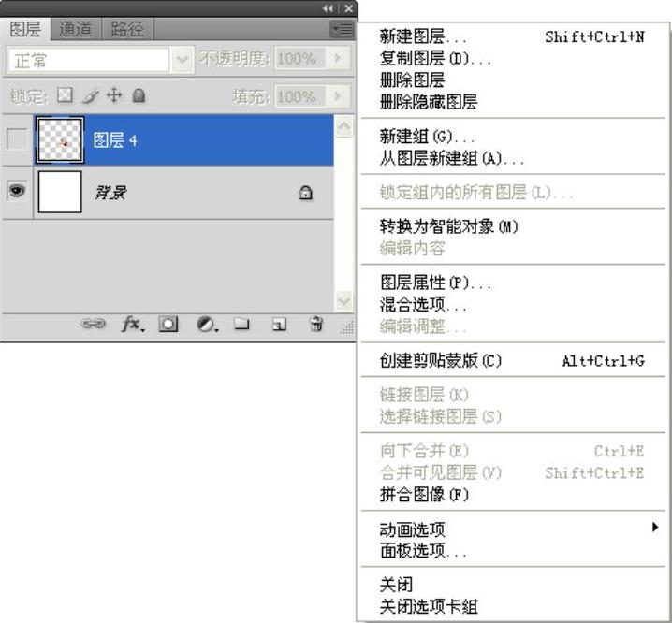Add a layer mask via mask icon
This screenshot has height=623, width=672.
pos(168,324)
